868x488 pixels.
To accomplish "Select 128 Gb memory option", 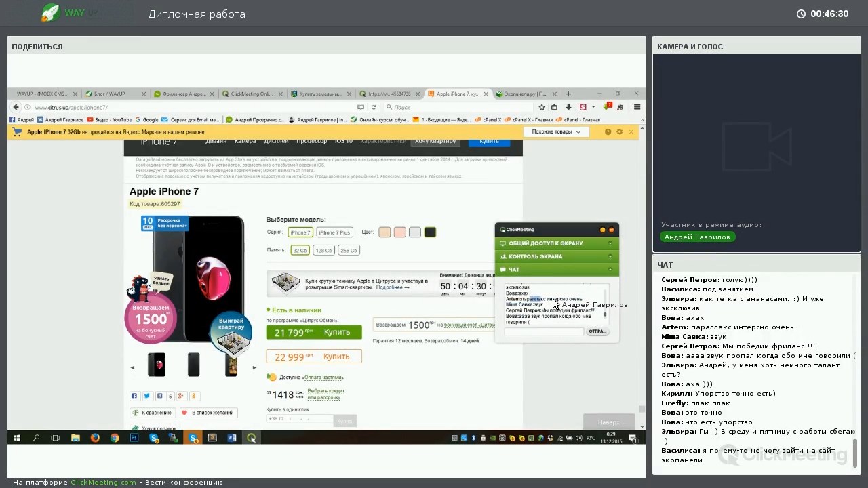I will (x=323, y=250).
